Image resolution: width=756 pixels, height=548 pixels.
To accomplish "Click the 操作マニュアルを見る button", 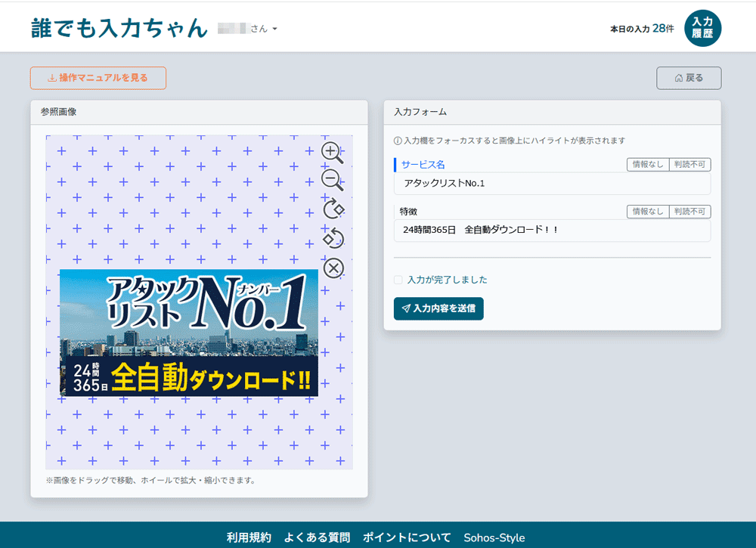I will (98, 78).
